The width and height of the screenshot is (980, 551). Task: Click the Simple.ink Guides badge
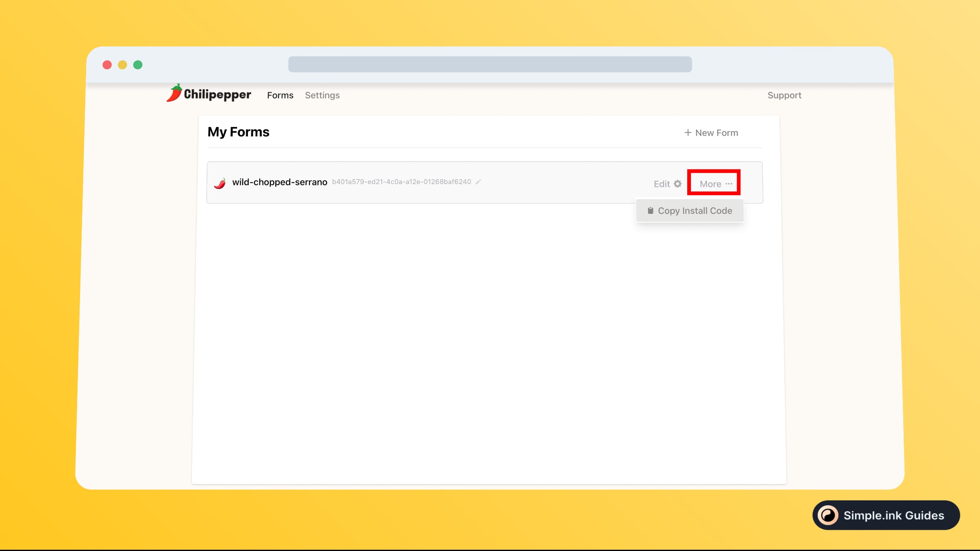pyautogui.click(x=886, y=515)
